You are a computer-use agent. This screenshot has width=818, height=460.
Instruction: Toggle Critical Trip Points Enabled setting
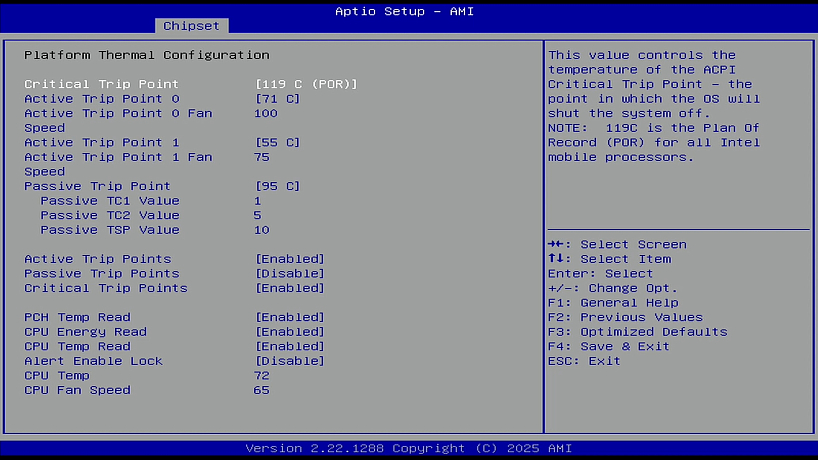click(290, 288)
